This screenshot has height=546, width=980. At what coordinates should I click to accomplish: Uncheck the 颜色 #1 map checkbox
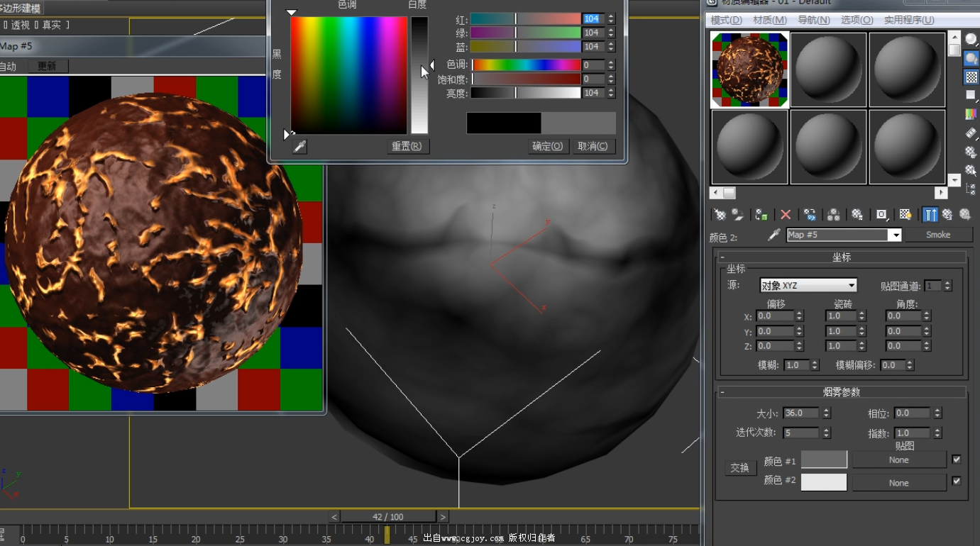(957, 459)
